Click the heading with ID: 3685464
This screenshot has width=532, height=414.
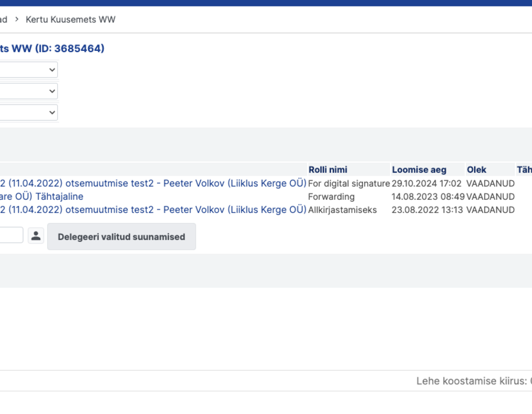tap(52, 48)
